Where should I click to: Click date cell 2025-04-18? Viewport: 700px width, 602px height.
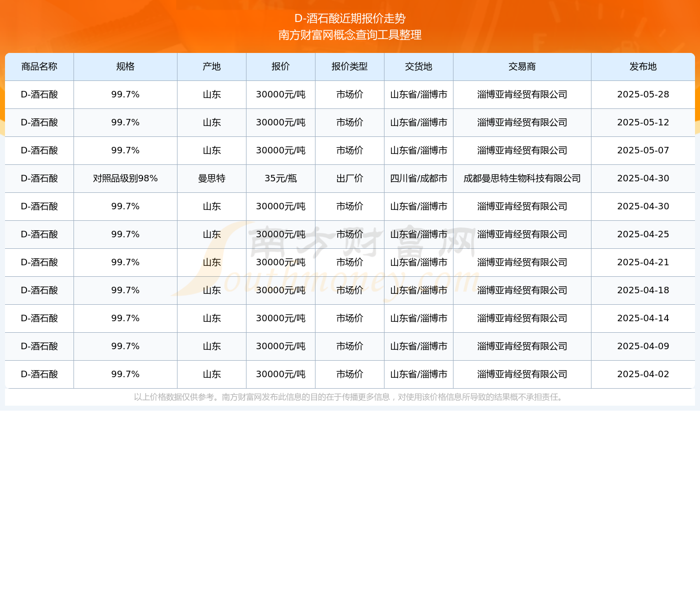pyautogui.click(x=643, y=290)
